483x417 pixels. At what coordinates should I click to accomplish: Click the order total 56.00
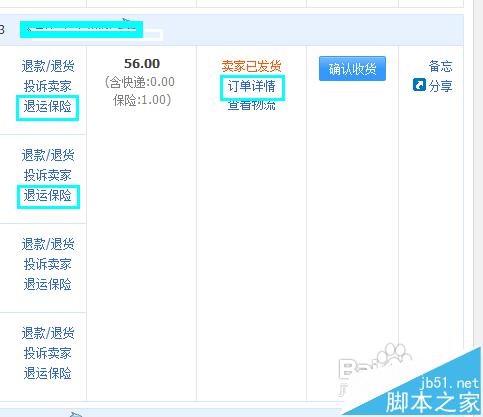[142, 63]
